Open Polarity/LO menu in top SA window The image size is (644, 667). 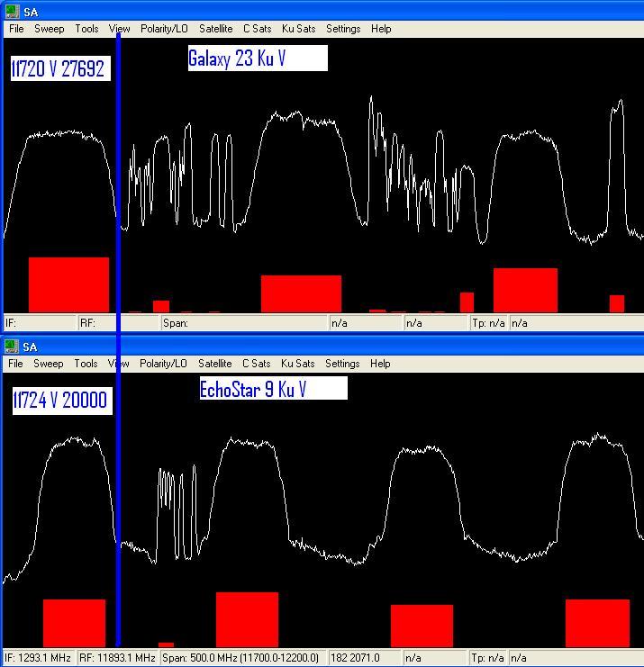[164, 29]
